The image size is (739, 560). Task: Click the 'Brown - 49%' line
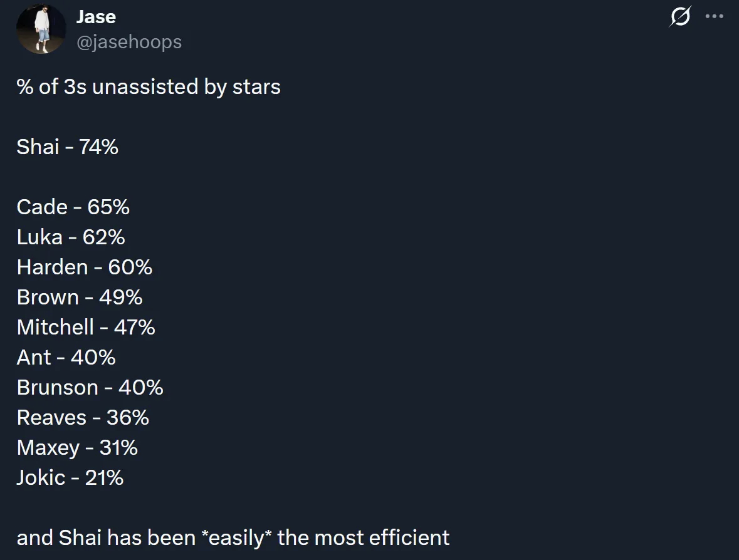coord(80,297)
